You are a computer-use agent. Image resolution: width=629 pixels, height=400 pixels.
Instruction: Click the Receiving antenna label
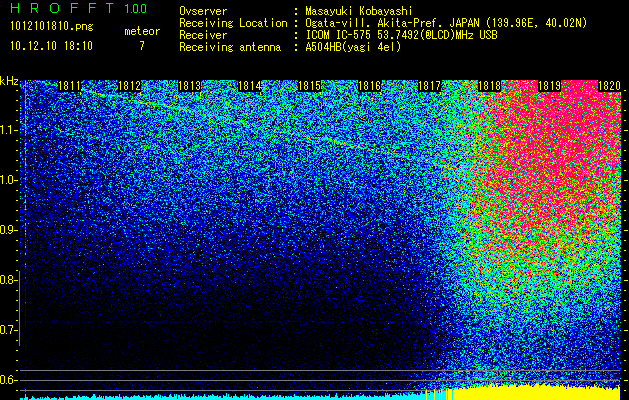230,47
